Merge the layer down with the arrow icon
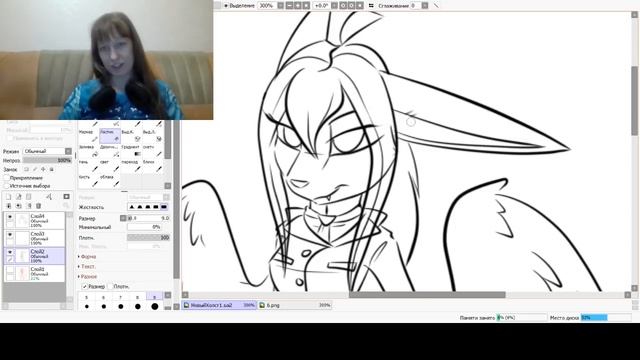 tap(9, 206)
